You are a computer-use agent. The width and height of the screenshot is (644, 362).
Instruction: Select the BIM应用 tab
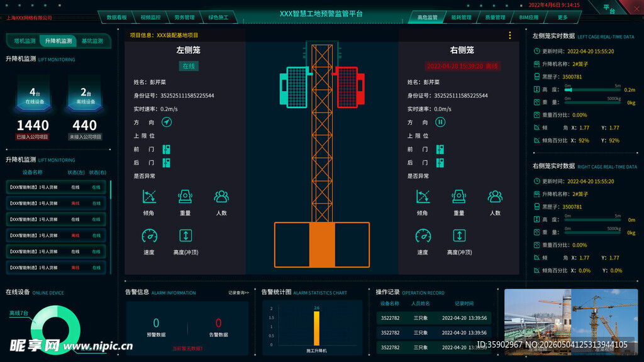pyautogui.click(x=528, y=17)
